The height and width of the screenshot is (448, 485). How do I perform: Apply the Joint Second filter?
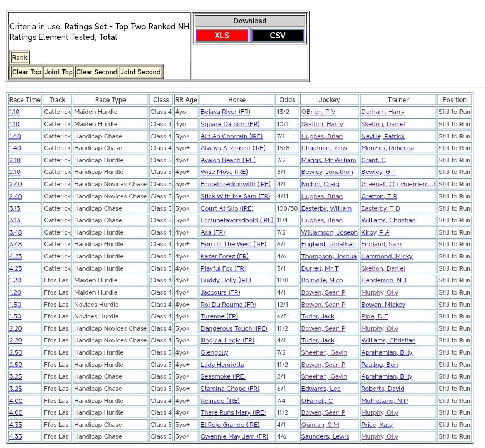(x=141, y=72)
